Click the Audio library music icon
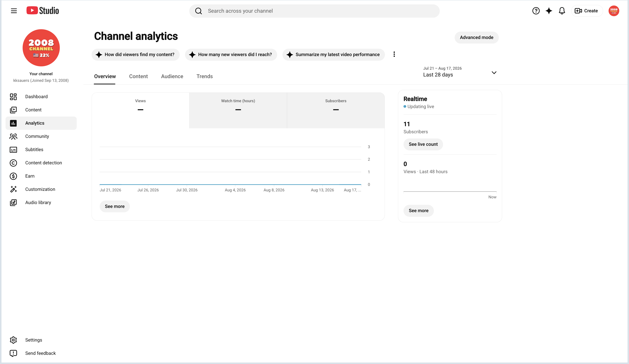Screen dimensions: 629x364 13,202
